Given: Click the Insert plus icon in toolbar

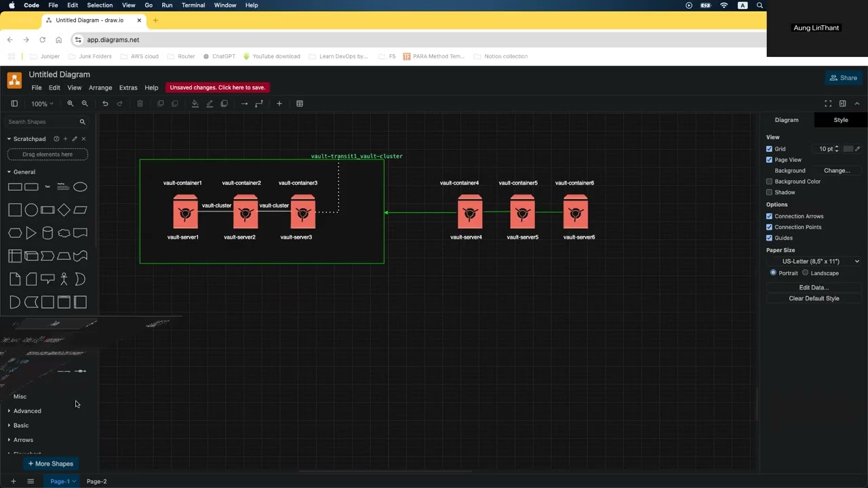Looking at the screenshot, I should tap(279, 104).
